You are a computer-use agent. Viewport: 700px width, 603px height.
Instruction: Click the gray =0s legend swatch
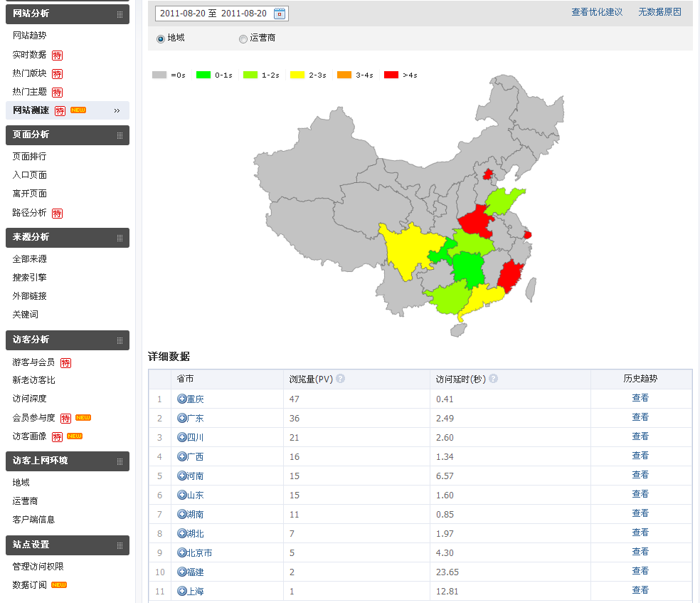click(159, 75)
